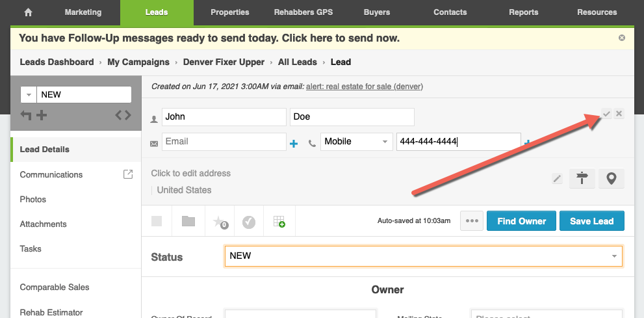Click the Find Owner button

click(x=522, y=221)
